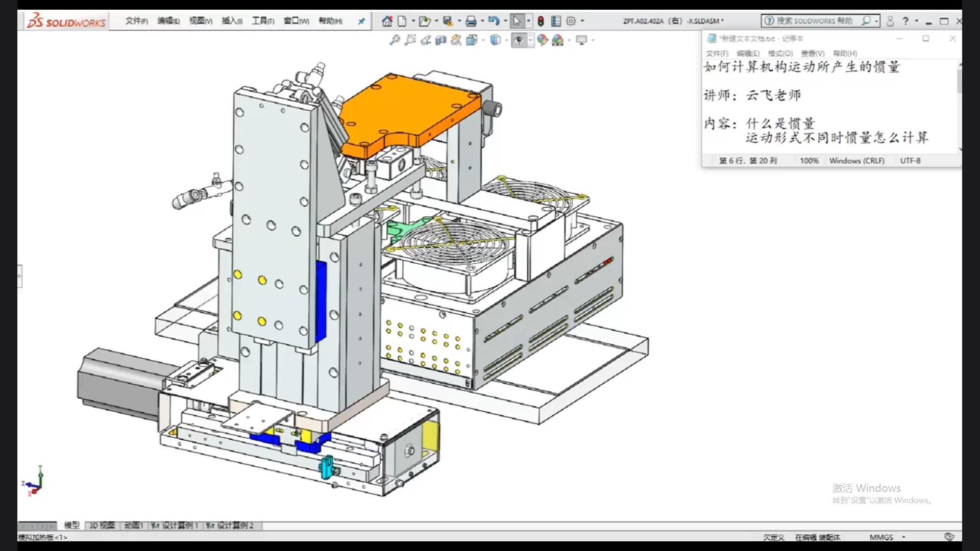Open Notepad 帮助(H) menu
The image size is (980, 551).
tap(845, 54)
